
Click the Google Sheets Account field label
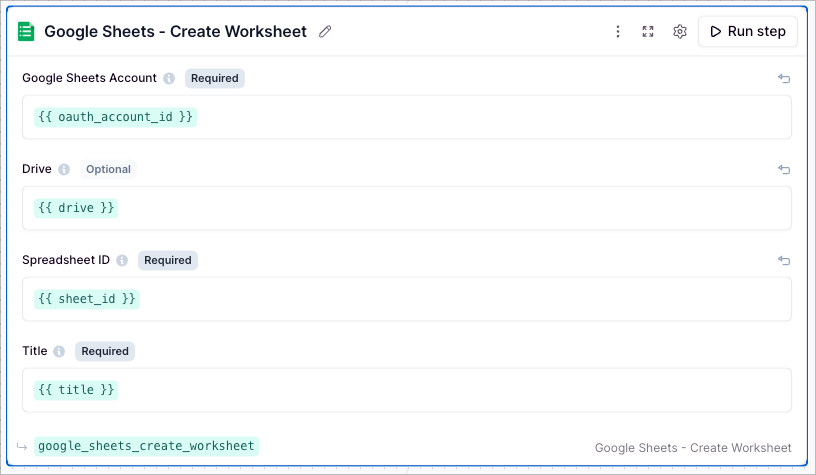pyautogui.click(x=89, y=78)
